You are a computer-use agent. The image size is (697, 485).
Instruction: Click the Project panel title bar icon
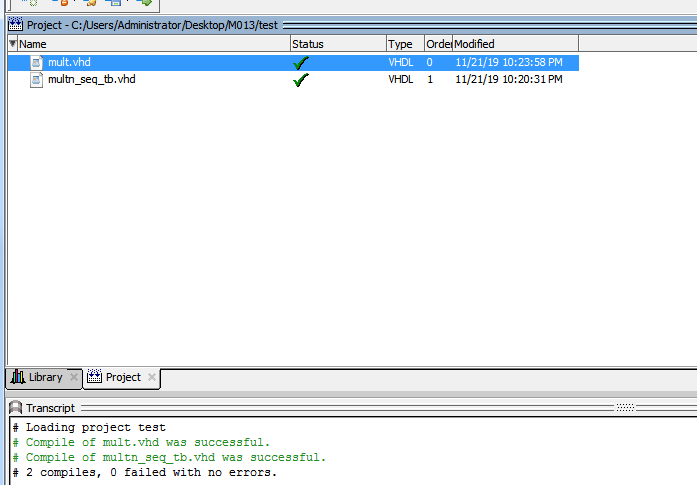coord(15,24)
